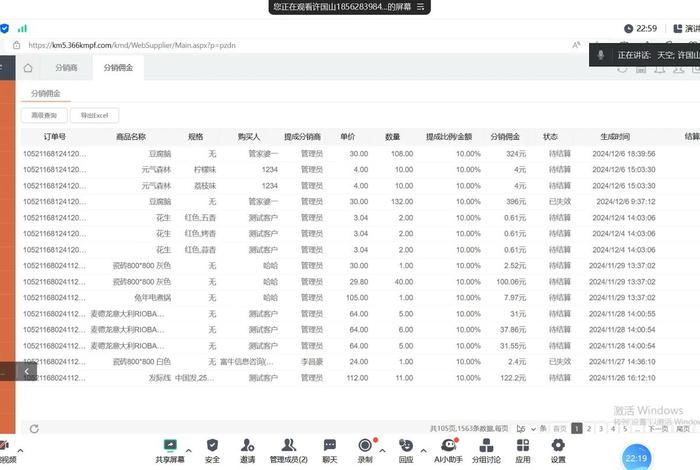Open the AI小助手 assistant icon
Image resolution: width=700 pixels, height=470 pixels.
click(x=448, y=445)
